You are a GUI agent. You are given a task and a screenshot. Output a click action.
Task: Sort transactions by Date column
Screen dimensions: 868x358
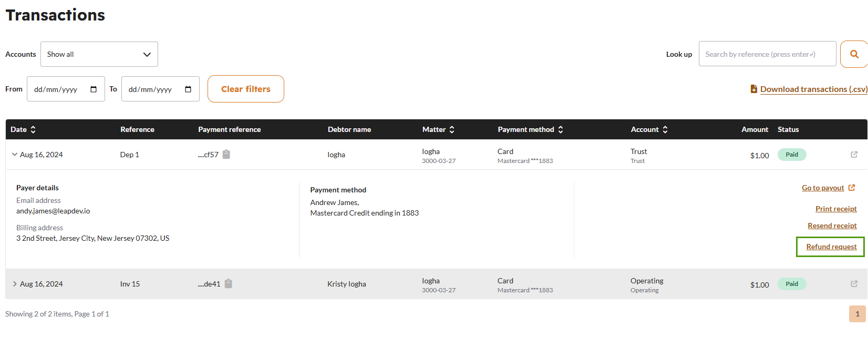tap(33, 129)
